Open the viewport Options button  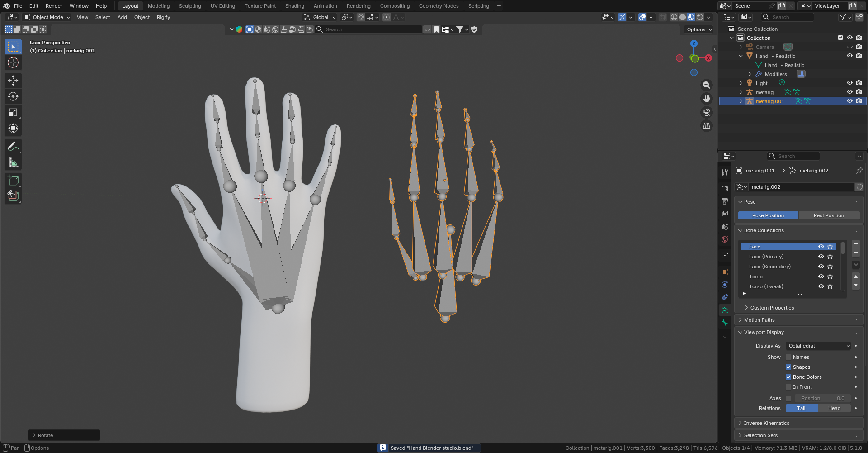(699, 29)
